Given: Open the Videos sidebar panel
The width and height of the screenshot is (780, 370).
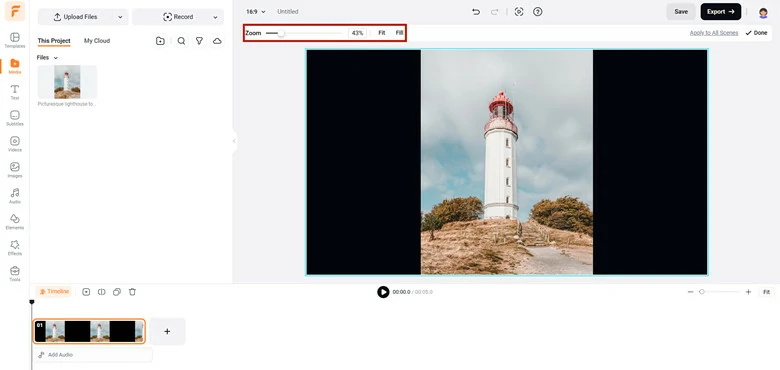Looking at the screenshot, I should click(15, 144).
